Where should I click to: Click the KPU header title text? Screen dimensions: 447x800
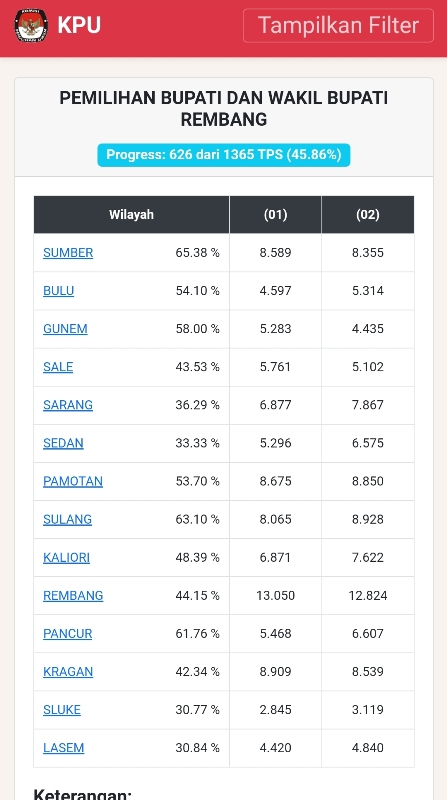[79, 25]
